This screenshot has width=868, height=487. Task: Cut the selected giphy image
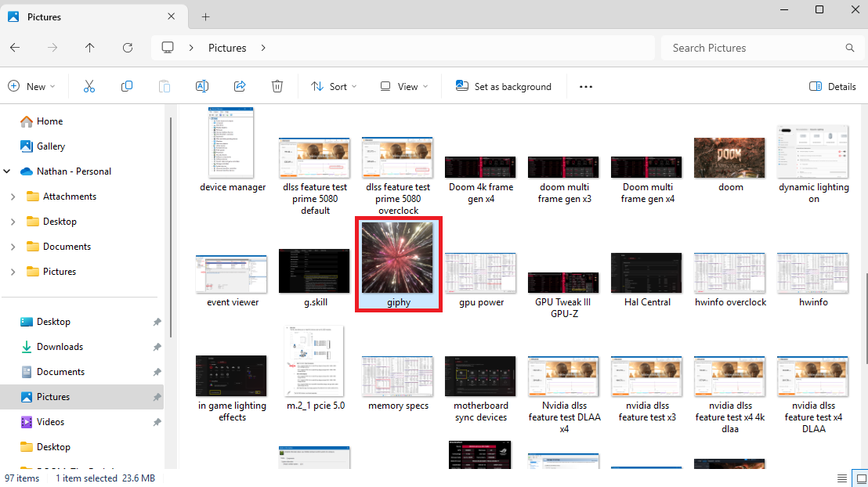click(89, 86)
